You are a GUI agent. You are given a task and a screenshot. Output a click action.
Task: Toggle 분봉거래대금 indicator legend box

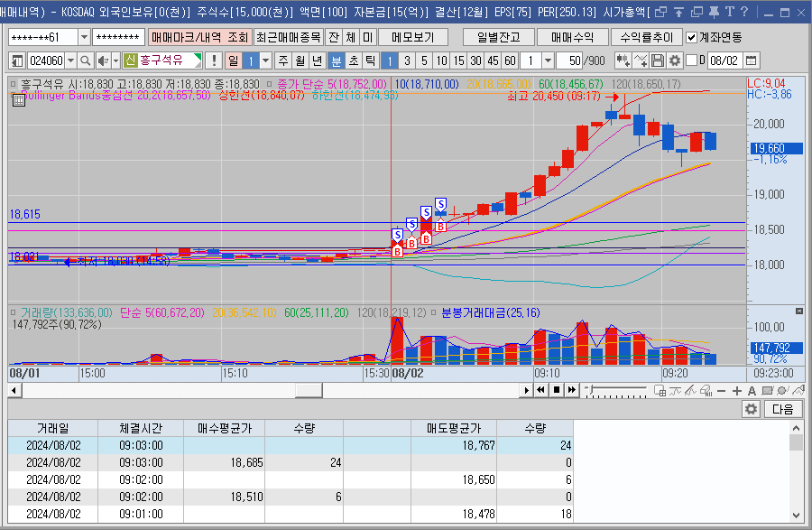pos(434,313)
